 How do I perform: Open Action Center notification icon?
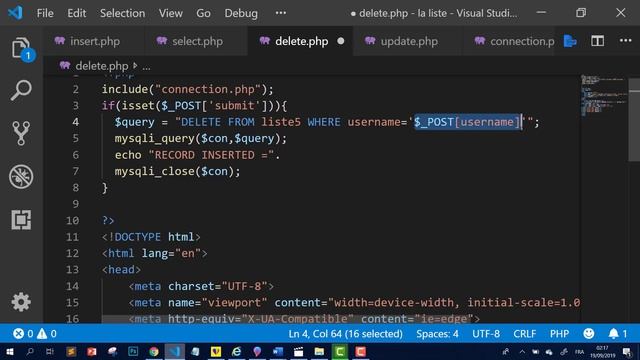[x=628, y=352]
